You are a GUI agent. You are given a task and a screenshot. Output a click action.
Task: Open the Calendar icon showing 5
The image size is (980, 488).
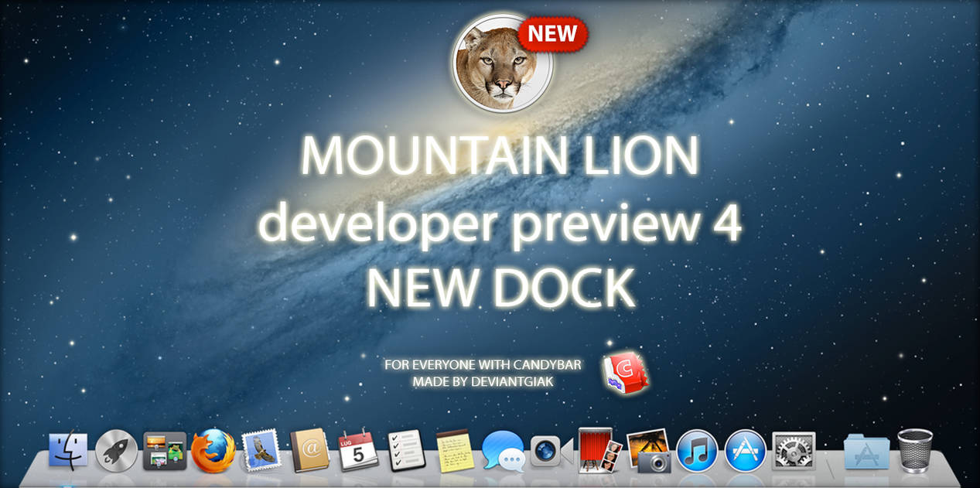click(358, 451)
